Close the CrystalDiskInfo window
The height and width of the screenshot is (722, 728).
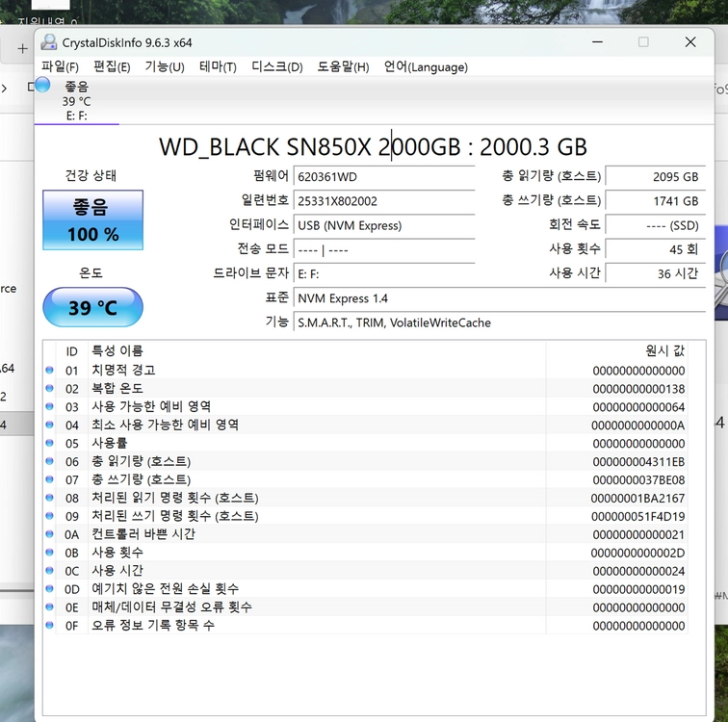pos(690,42)
